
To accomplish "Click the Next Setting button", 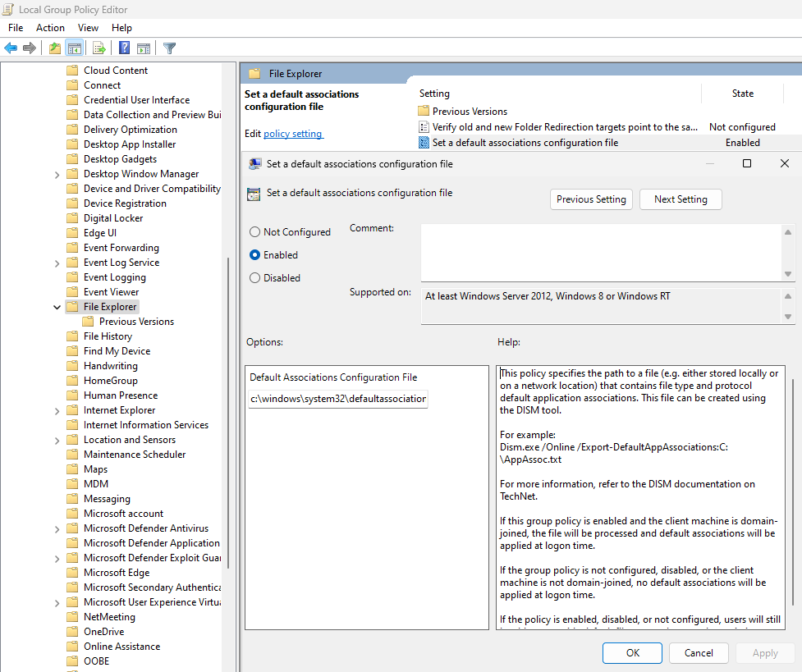I will 681,199.
